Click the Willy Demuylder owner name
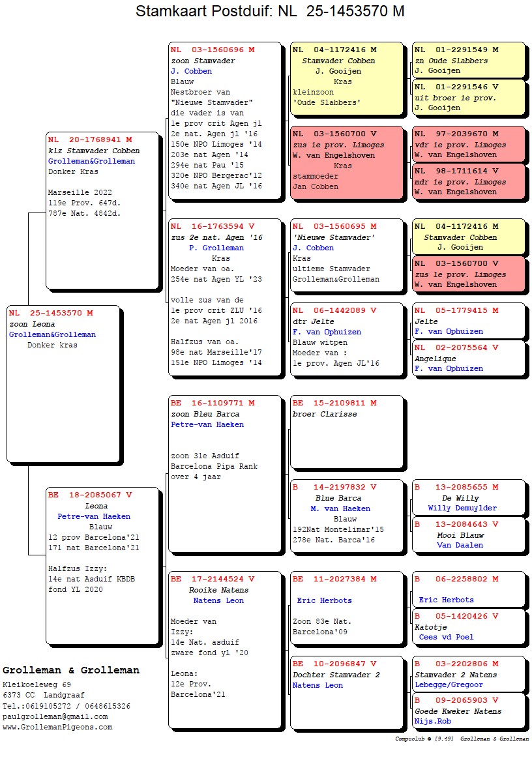Screen dimensions: 532x764 click(462, 508)
